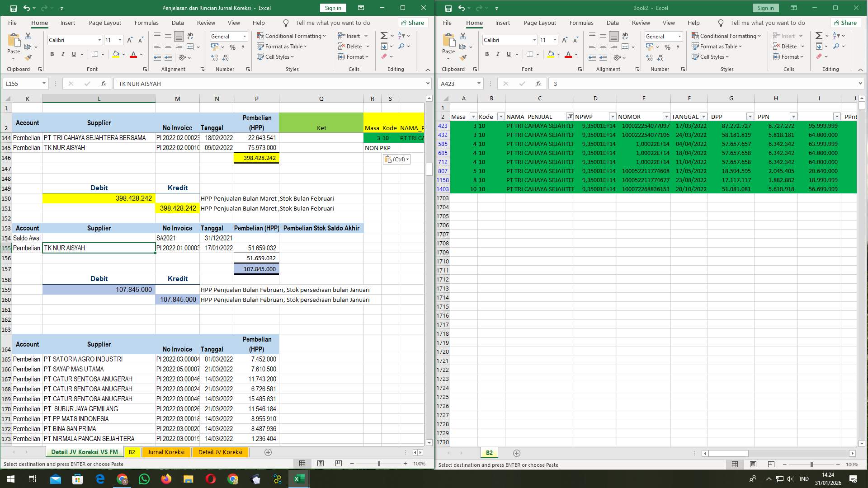The image size is (868, 488).
Task: Click the Sign in button
Action: pos(333,8)
